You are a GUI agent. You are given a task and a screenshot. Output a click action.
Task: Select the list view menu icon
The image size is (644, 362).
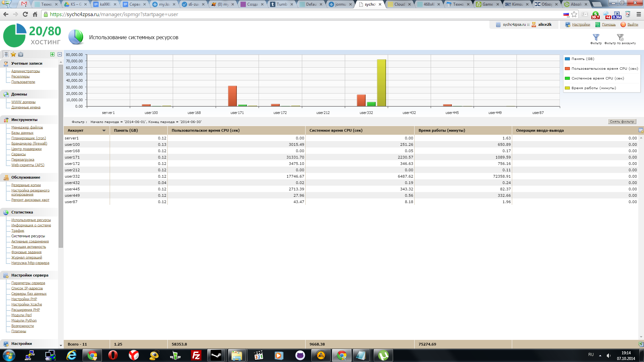point(6,54)
